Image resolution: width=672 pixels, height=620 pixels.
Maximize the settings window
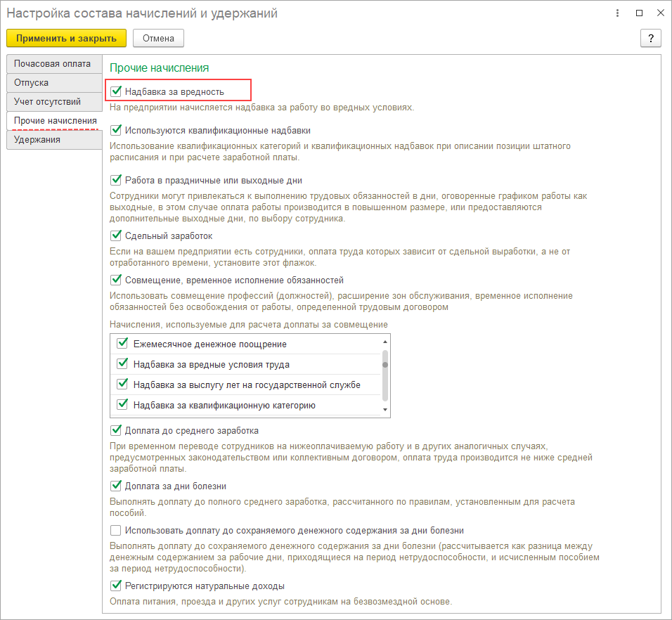click(639, 13)
